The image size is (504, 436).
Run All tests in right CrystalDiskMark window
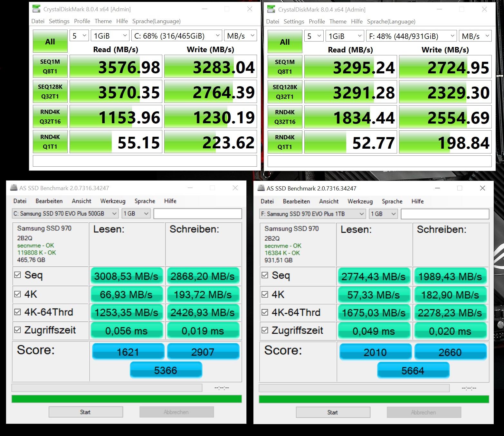pyautogui.click(x=285, y=42)
